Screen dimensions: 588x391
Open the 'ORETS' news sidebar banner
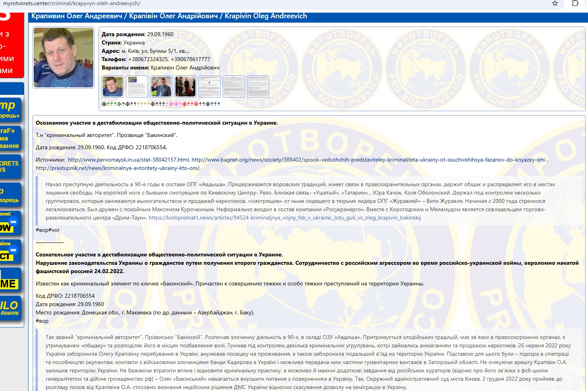tap(10, 166)
